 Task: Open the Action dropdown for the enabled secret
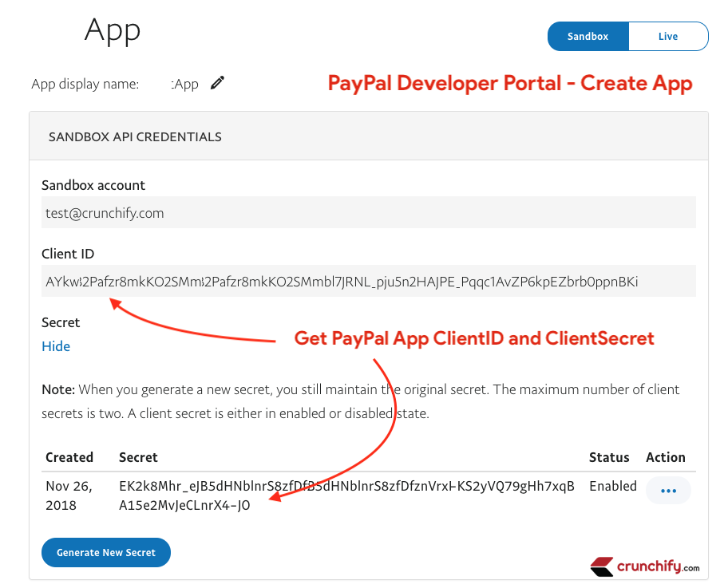tap(668, 491)
